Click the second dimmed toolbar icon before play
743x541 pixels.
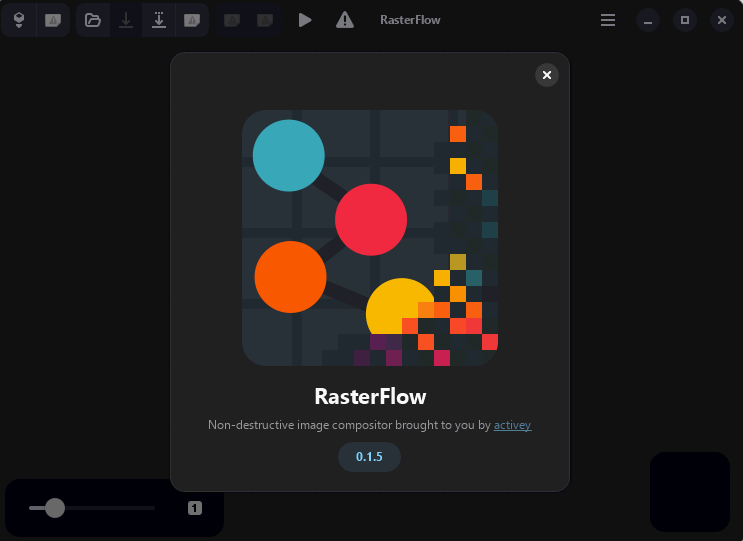coord(264,20)
